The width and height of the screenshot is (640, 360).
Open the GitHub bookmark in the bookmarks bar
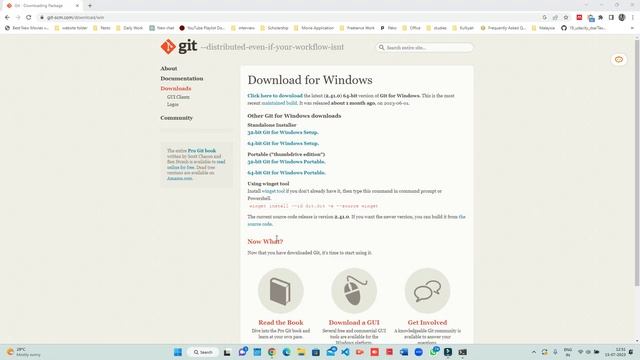(x=584, y=28)
